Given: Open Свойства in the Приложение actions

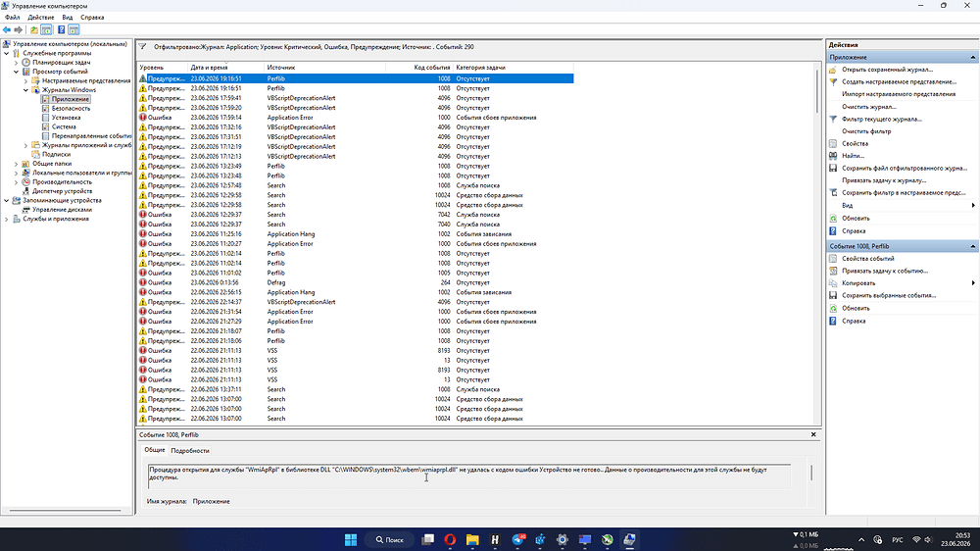Looking at the screenshot, I should tap(855, 144).
